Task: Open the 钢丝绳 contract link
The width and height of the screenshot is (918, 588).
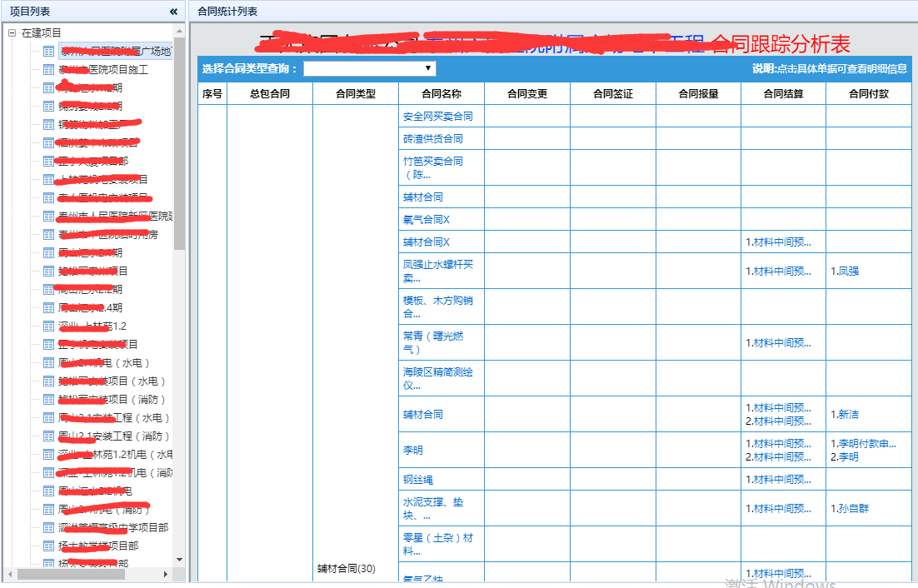Action: (x=418, y=480)
